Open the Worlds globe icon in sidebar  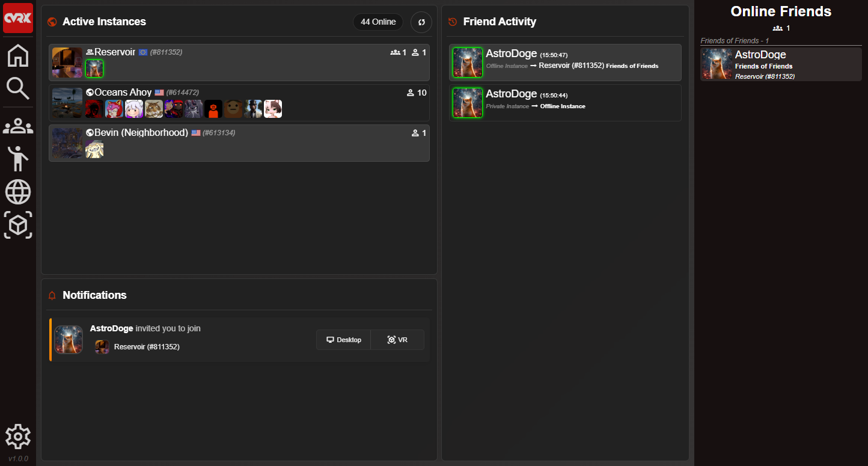tap(18, 192)
